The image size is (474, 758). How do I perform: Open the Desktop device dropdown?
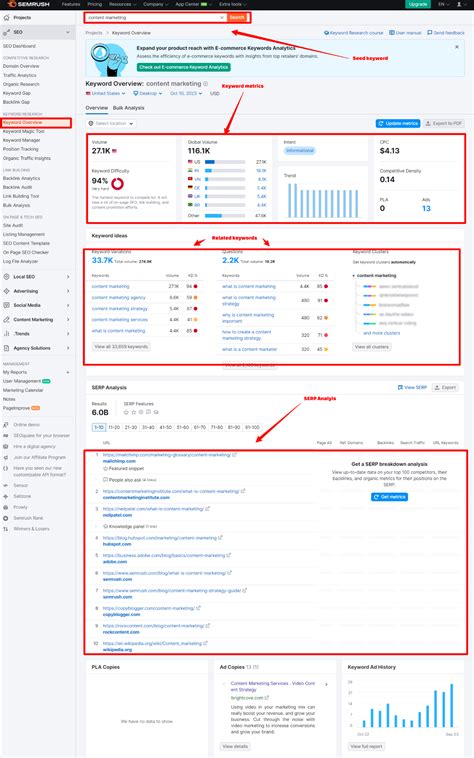[x=148, y=93]
